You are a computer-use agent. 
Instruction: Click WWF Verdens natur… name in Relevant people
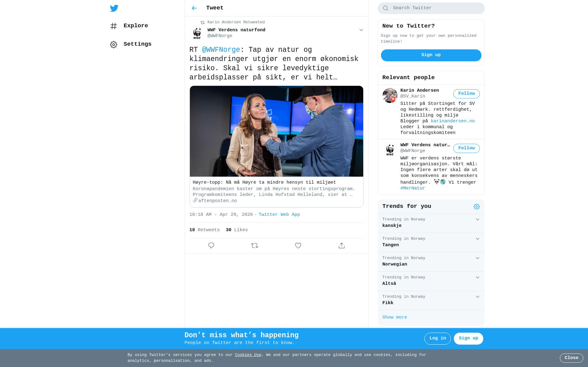click(425, 145)
